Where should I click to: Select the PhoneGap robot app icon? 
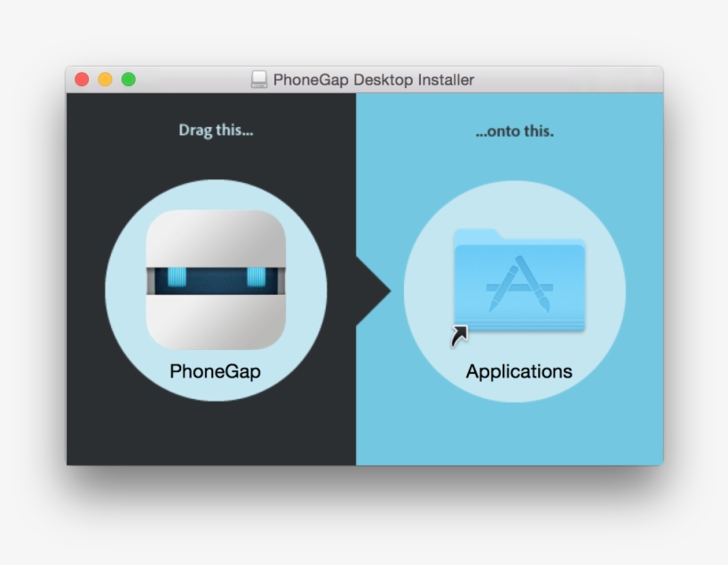(x=216, y=280)
